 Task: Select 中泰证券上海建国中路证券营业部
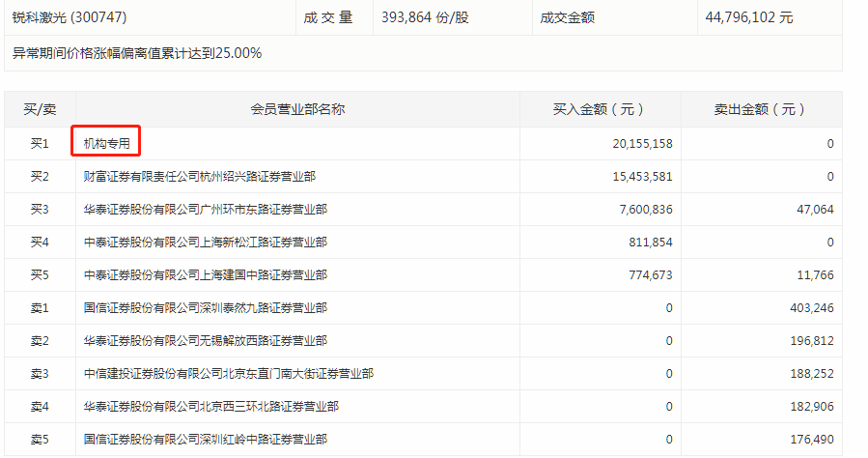(205, 275)
